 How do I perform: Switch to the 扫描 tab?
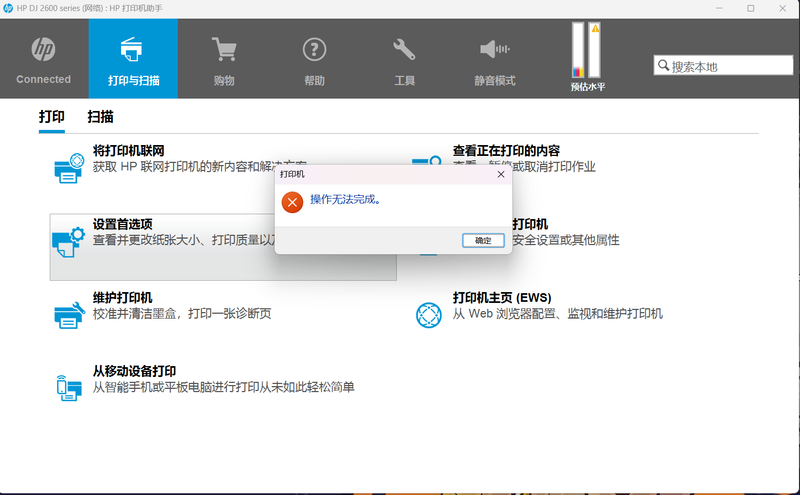(x=100, y=117)
